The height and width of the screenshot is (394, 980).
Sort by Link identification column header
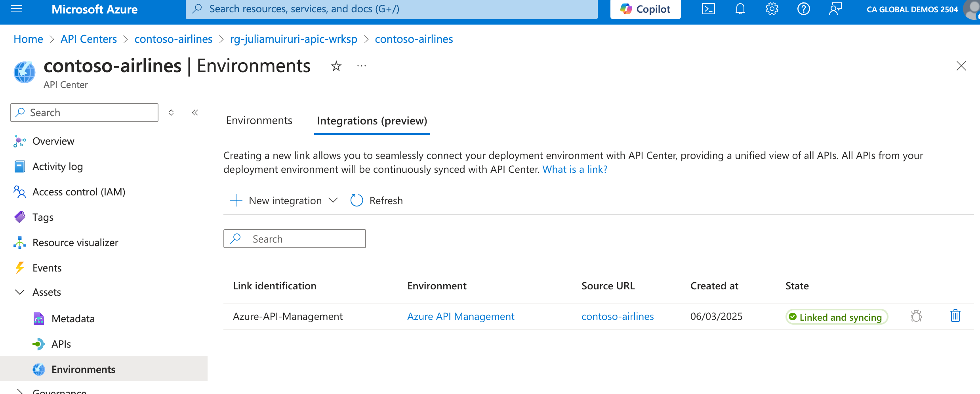coord(275,286)
